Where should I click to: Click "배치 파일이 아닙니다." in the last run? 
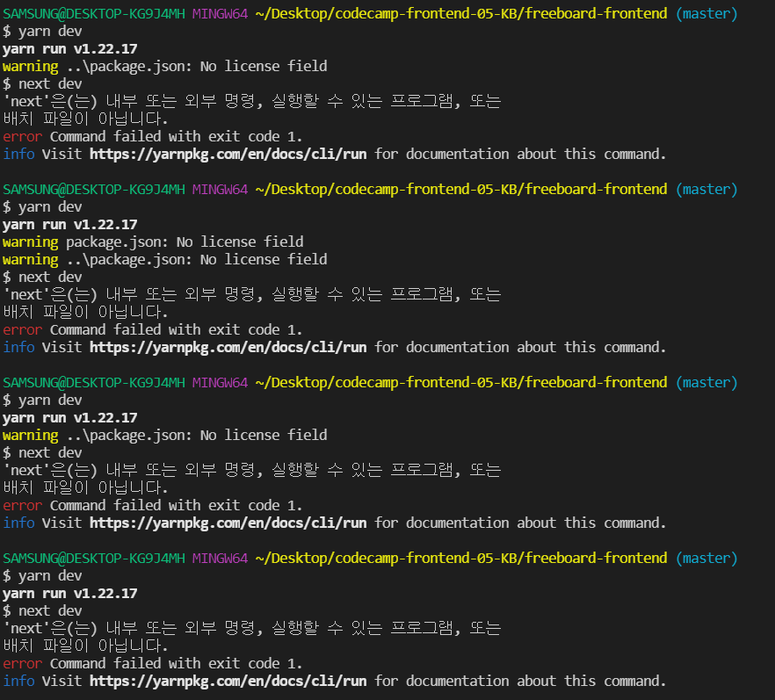(85, 646)
